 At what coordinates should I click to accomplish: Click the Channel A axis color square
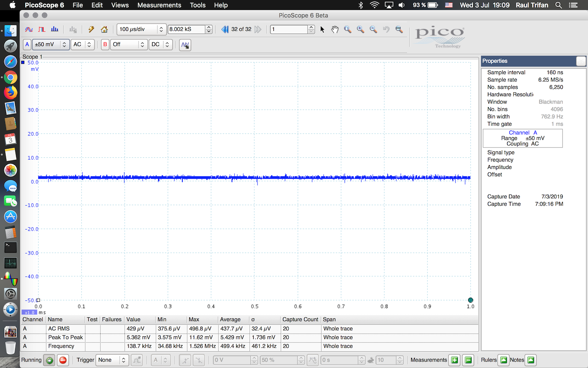(23, 63)
